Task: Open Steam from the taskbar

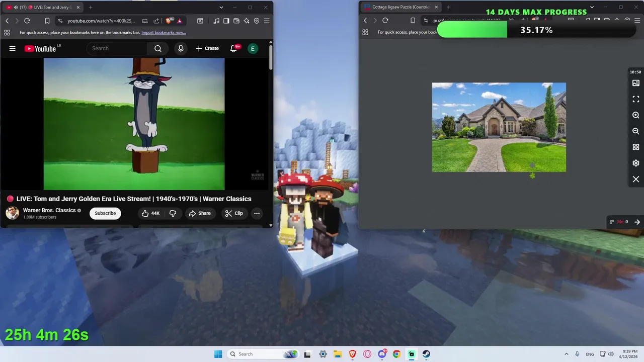Action: click(x=426, y=354)
